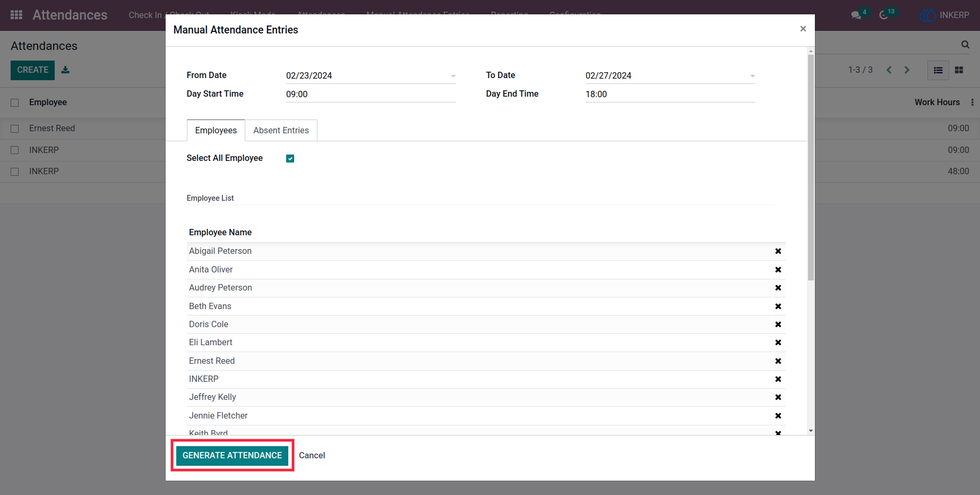Image resolution: width=980 pixels, height=495 pixels.
Task: Remove Jeffrey Kelly from employee list
Action: 778,397
